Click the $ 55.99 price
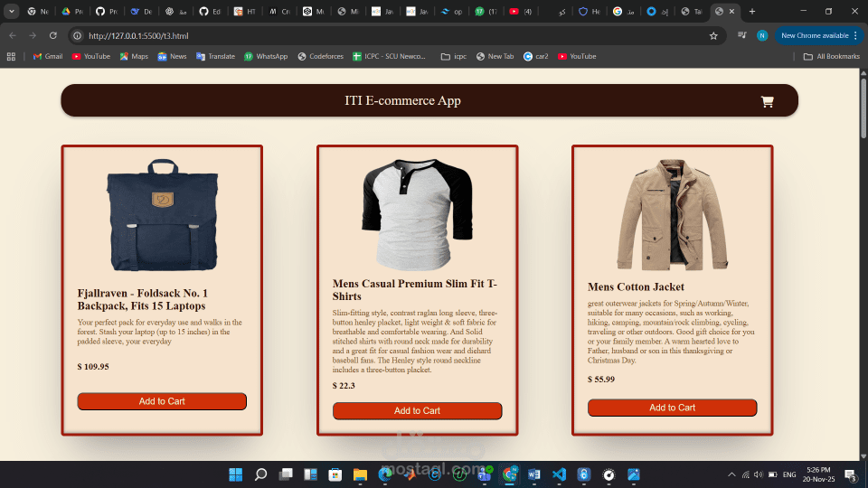 pos(601,379)
